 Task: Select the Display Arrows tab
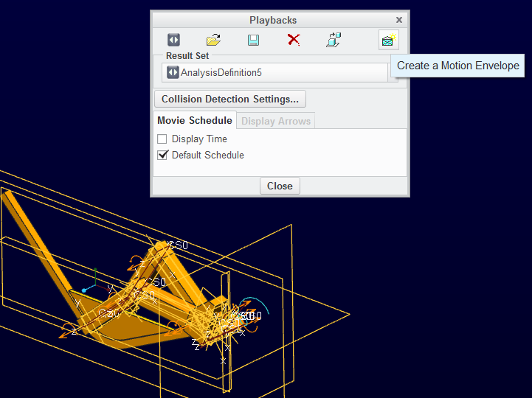[276, 121]
